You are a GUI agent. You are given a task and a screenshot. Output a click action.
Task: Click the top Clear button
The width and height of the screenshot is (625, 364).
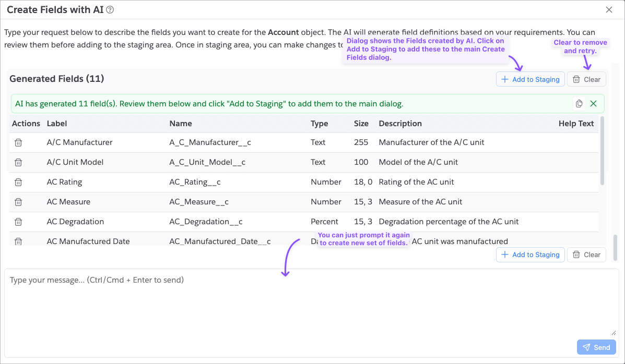586,79
